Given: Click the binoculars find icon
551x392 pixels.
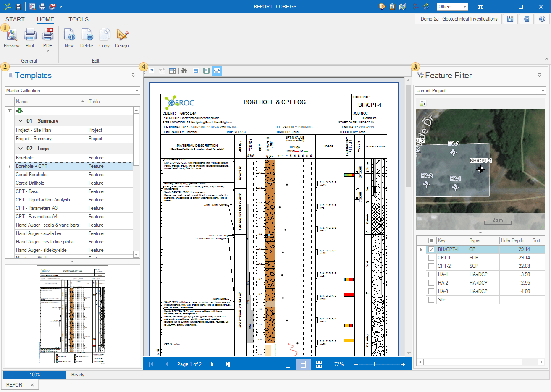Looking at the screenshot, I should [184, 71].
